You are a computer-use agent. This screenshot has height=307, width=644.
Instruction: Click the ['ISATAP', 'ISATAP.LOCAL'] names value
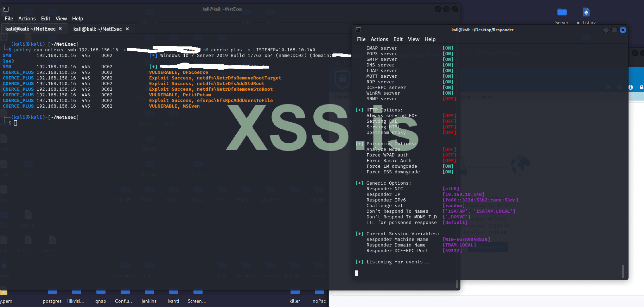click(x=479, y=211)
